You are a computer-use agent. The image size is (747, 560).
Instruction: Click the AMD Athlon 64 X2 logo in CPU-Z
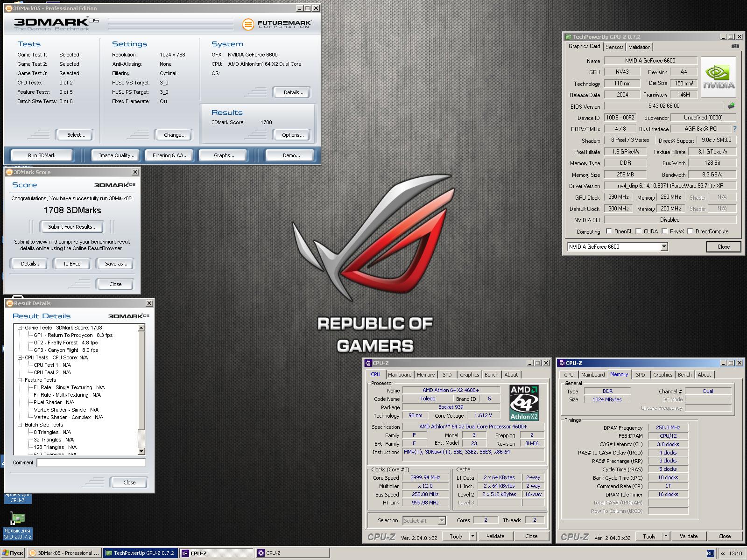524,403
